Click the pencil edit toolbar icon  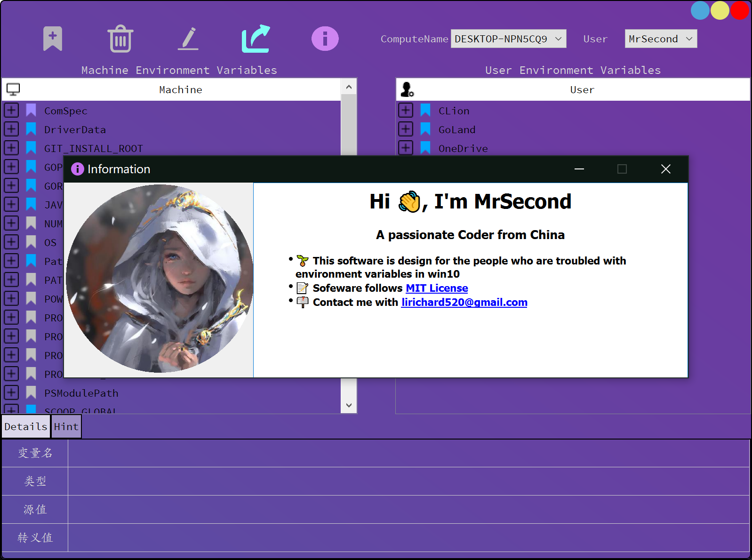[188, 39]
